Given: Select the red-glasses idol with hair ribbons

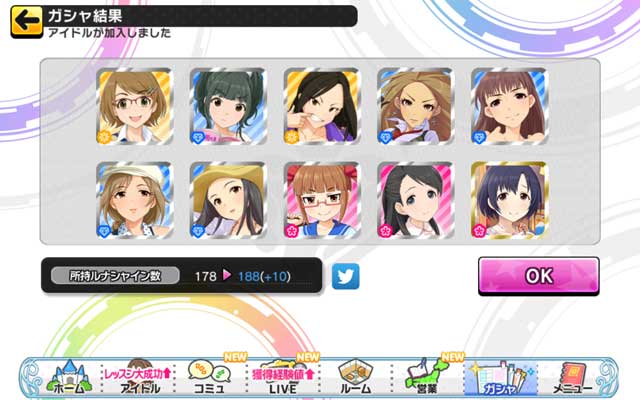Looking at the screenshot, I should (x=322, y=200).
